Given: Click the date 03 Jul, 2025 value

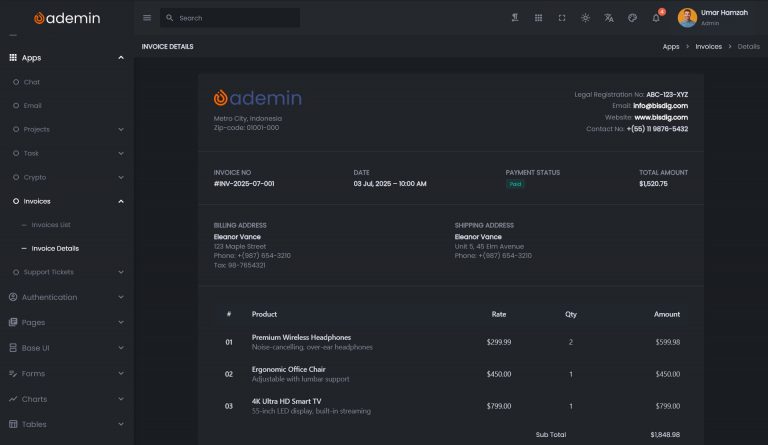Looking at the screenshot, I should [x=390, y=184].
